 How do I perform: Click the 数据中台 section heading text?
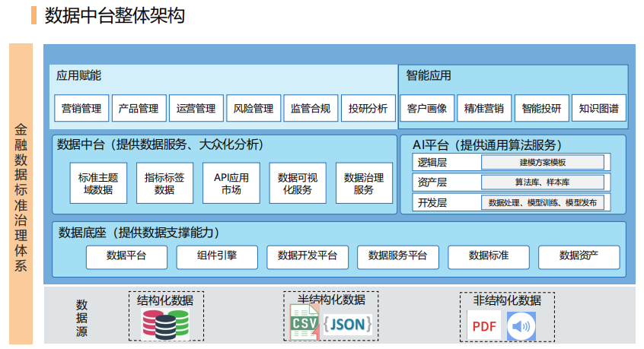160,144
